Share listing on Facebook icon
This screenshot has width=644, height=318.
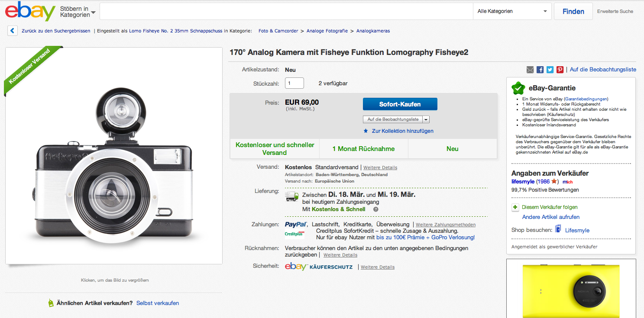540,70
